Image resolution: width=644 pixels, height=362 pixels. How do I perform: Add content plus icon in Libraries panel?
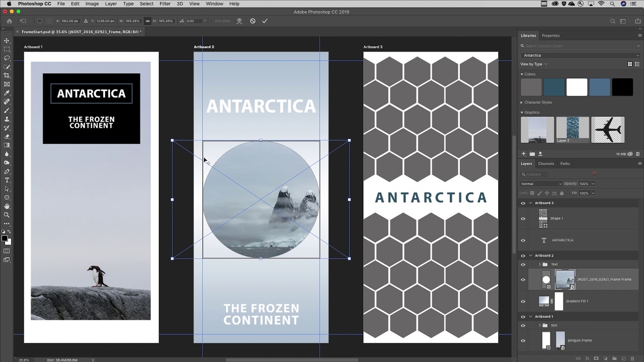click(x=523, y=154)
